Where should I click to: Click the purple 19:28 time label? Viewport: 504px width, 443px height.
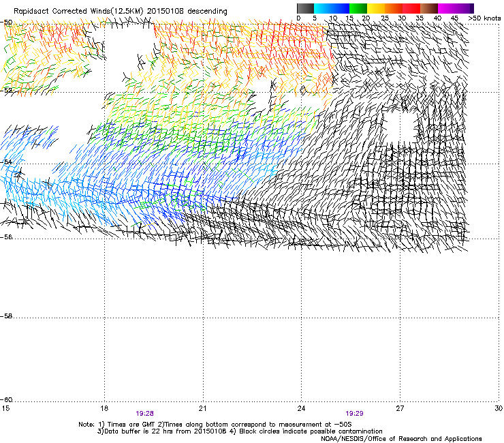[144, 414]
